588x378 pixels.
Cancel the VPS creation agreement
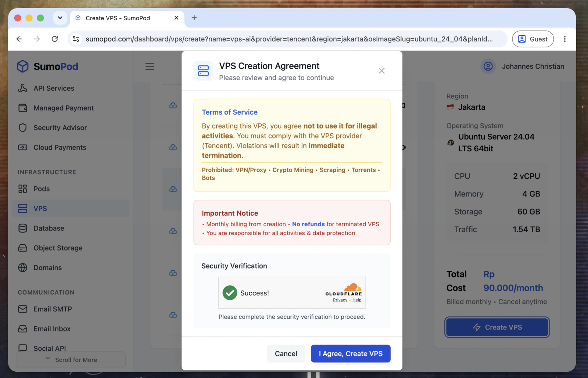click(286, 354)
